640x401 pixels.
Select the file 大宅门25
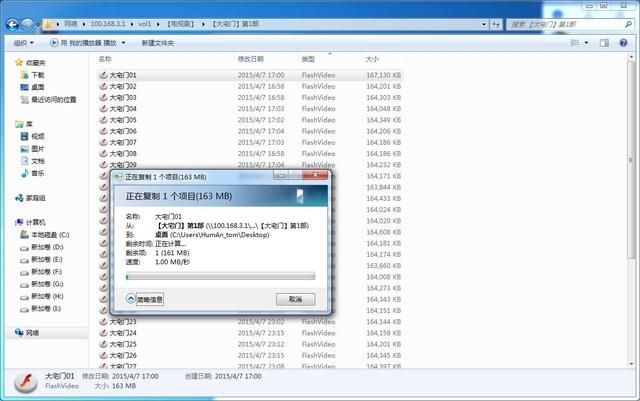(123, 344)
